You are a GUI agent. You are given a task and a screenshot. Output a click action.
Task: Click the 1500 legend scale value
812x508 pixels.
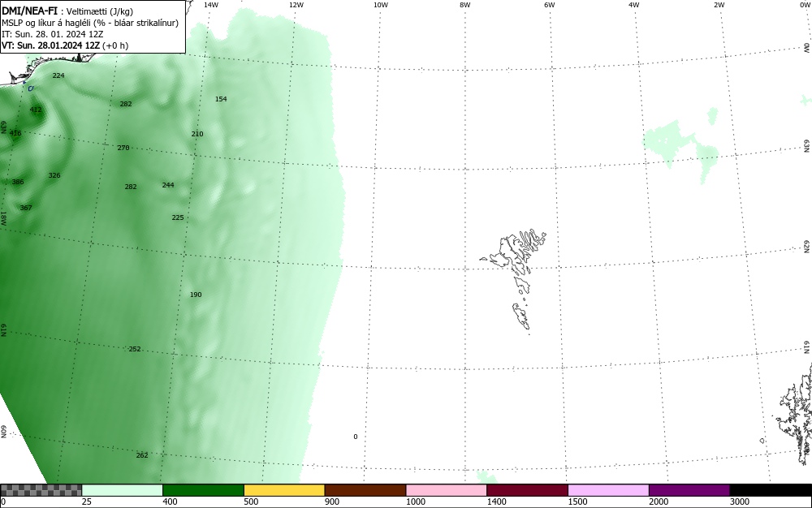[577, 502]
